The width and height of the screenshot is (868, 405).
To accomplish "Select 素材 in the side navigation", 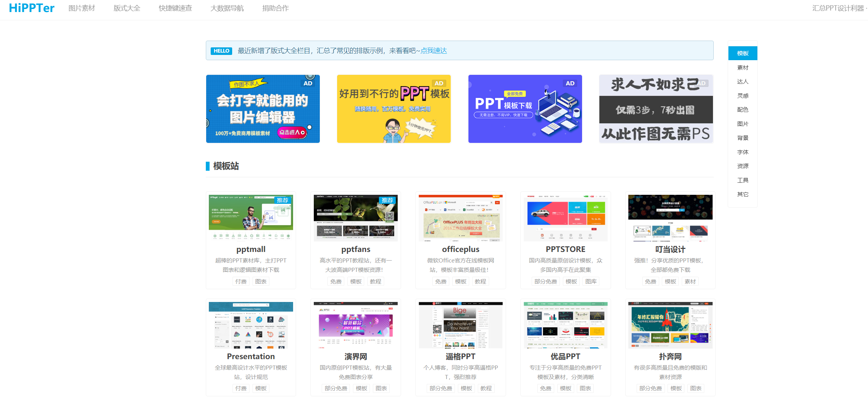I will [743, 68].
